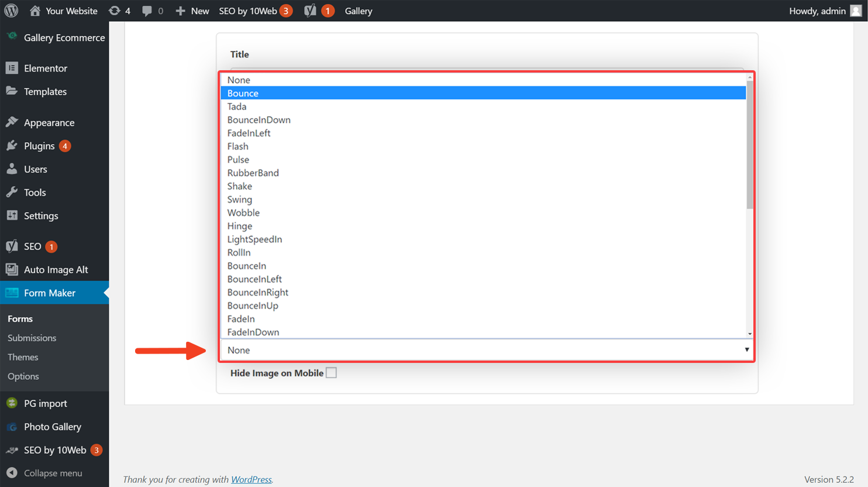Viewport: 868px width, 487px height.
Task: Click the list scrollbar down arrow
Action: coord(749,334)
